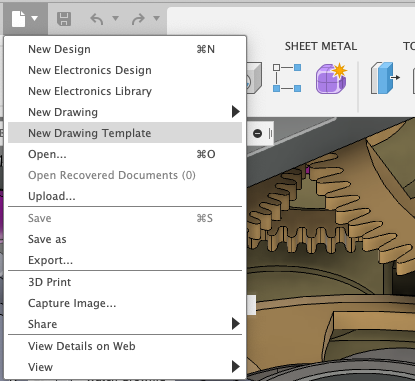Viewport: 415px width, 381px height.
Task: Click View Details on Web
Action: [125, 346]
